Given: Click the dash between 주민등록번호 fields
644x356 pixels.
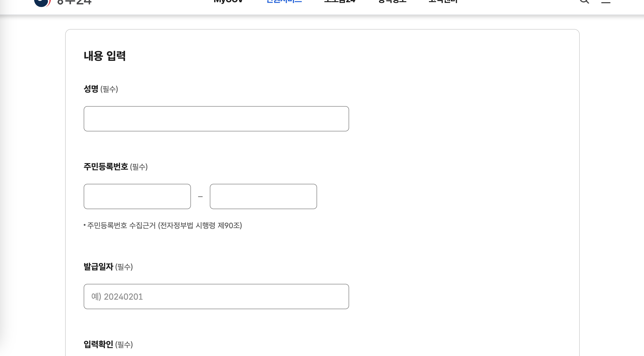Looking at the screenshot, I should pyautogui.click(x=200, y=197).
